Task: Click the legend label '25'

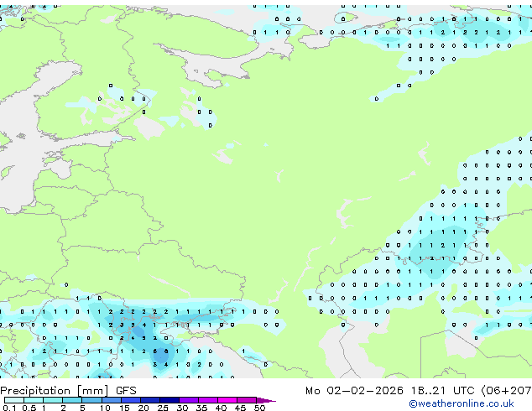Action: [163, 408]
